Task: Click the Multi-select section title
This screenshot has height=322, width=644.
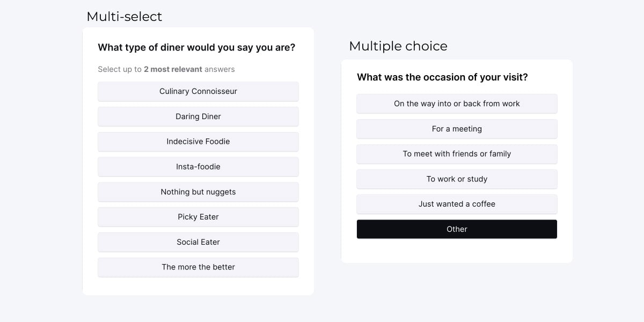Action: pos(124,17)
